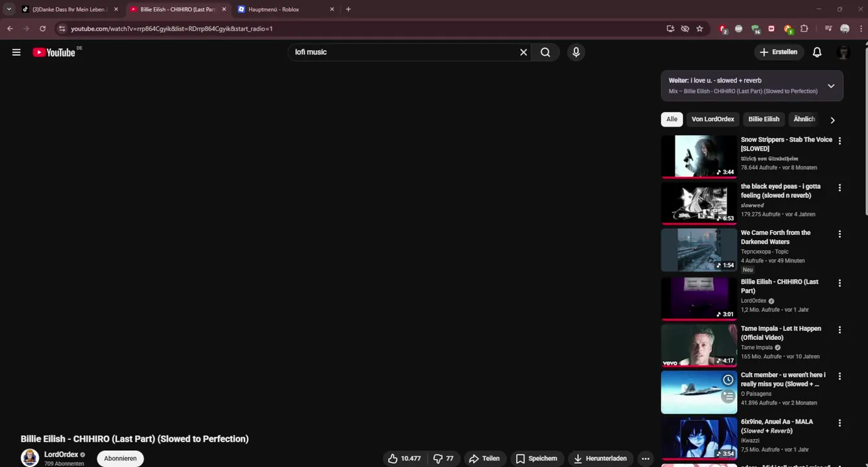This screenshot has height=467, width=868.
Task: Switch to the Hauptmenü - Roblox tab
Action: coord(286,9)
